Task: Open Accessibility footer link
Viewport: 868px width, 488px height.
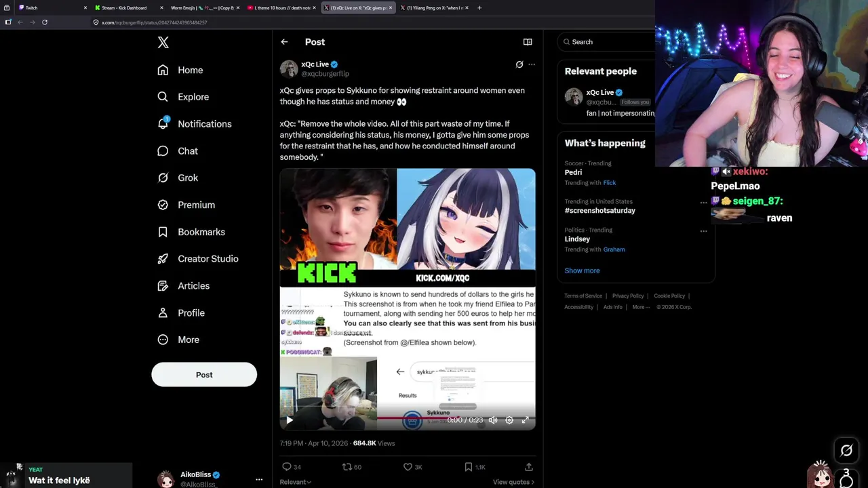Action: tap(578, 307)
